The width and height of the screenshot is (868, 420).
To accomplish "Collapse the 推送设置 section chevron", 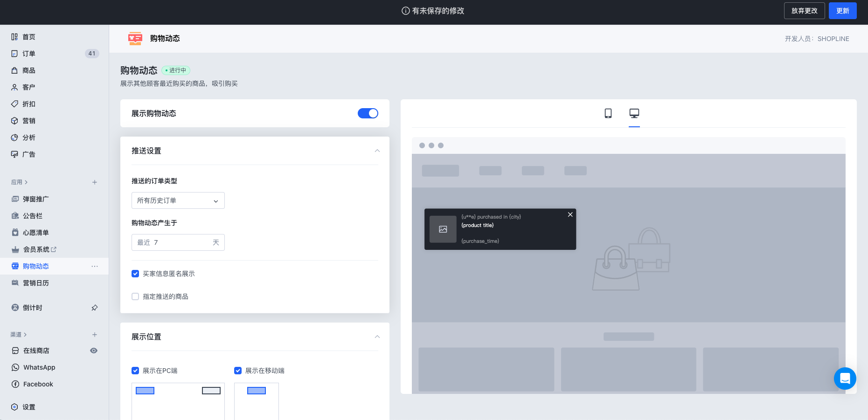I will tap(377, 151).
